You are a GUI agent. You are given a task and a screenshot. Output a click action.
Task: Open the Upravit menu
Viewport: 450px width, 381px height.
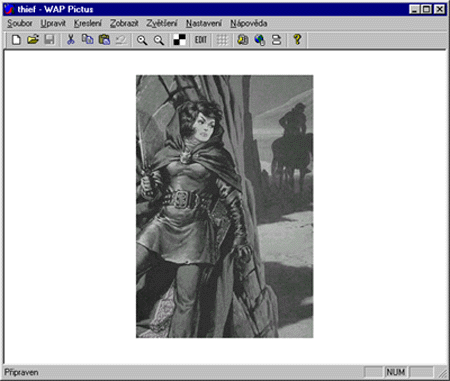tap(53, 23)
